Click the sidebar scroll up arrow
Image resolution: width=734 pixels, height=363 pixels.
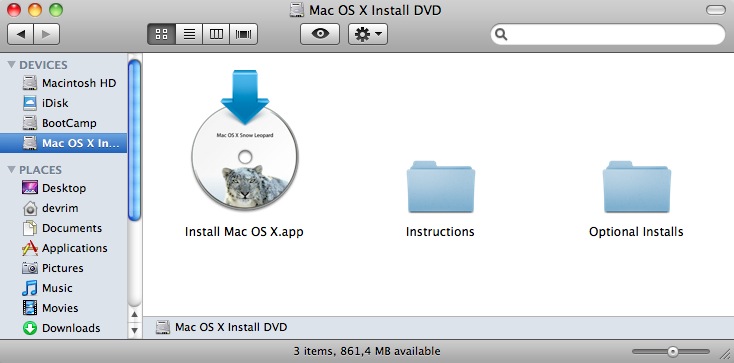coord(134,314)
